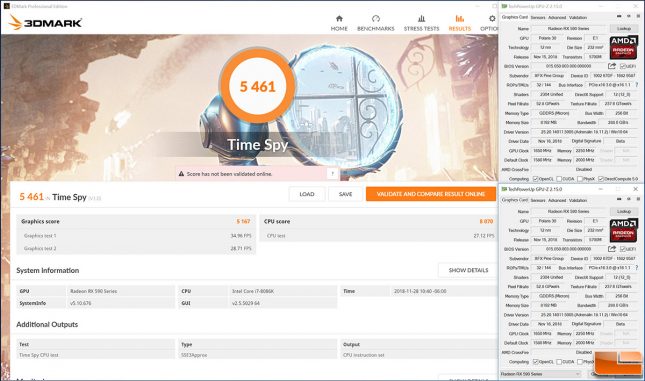Click the 5 461 score circle
The image size is (645, 381).
(x=258, y=86)
